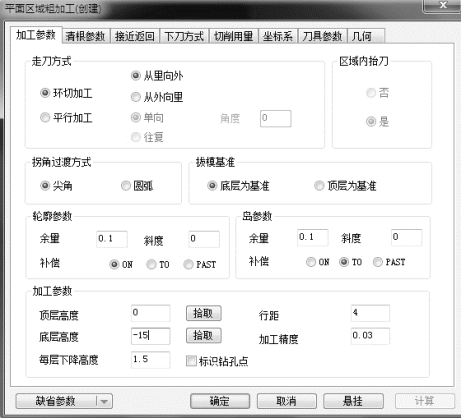Click 拾取 button beside 顶层高度
Viewport: 461px width, 418px height.
[203, 313]
